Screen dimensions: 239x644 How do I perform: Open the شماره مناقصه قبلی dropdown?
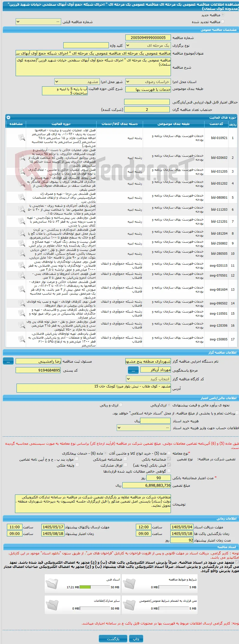pos(38,22)
